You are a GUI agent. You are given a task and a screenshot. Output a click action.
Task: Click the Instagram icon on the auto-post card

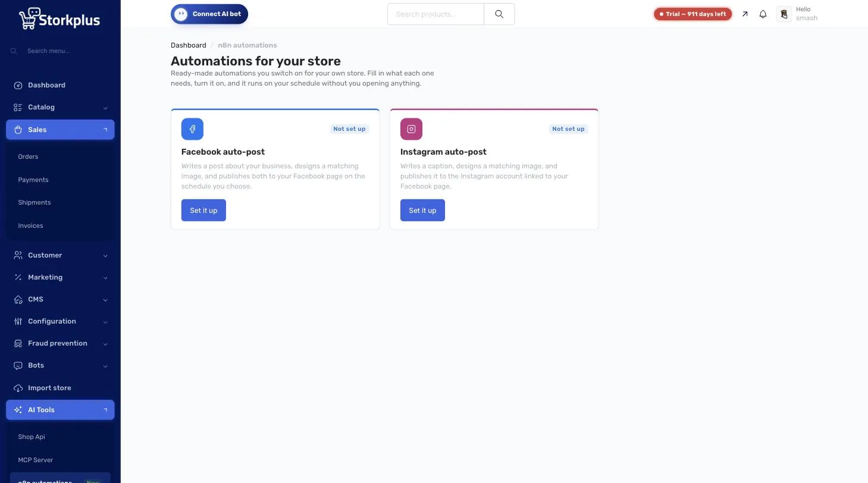[x=411, y=128]
